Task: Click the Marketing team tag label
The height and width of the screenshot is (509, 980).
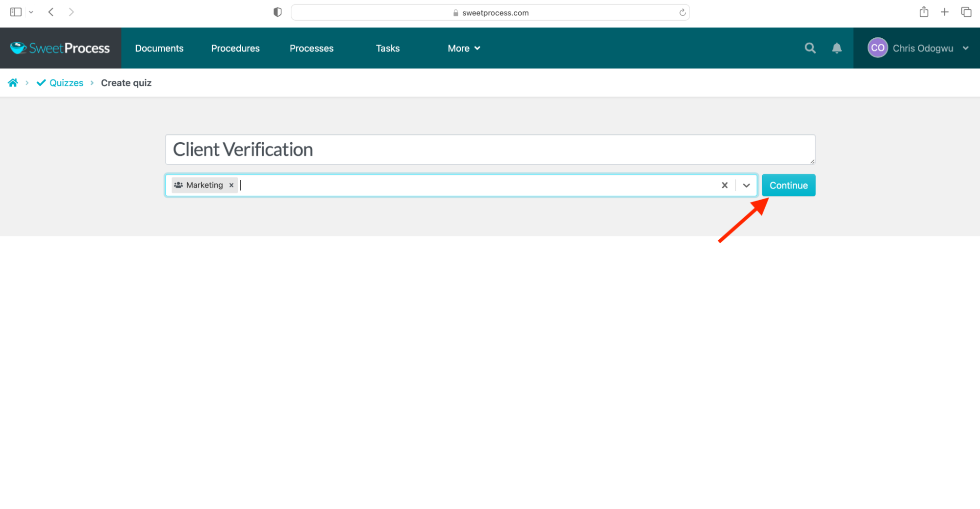Action: coord(204,185)
